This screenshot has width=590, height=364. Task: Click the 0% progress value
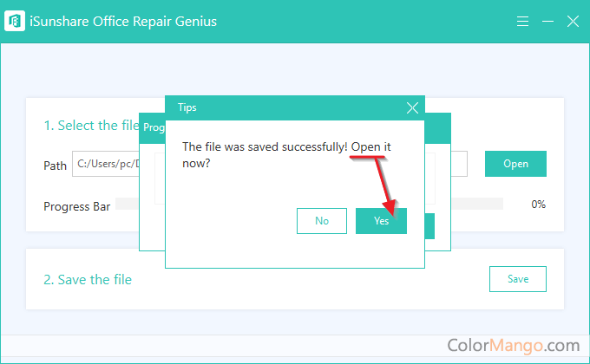pyautogui.click(x=539, y=205)
